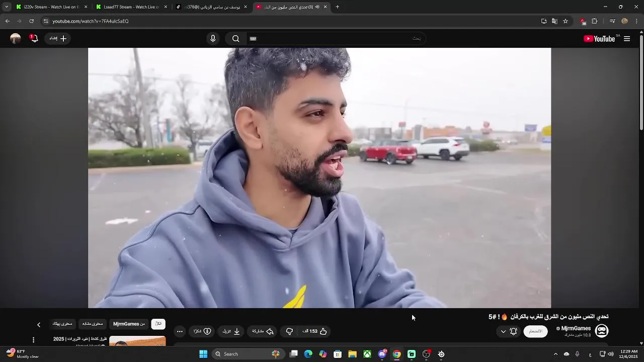
Task: Select the 'content for you' filter chip
Action: (x=62, y=324)
